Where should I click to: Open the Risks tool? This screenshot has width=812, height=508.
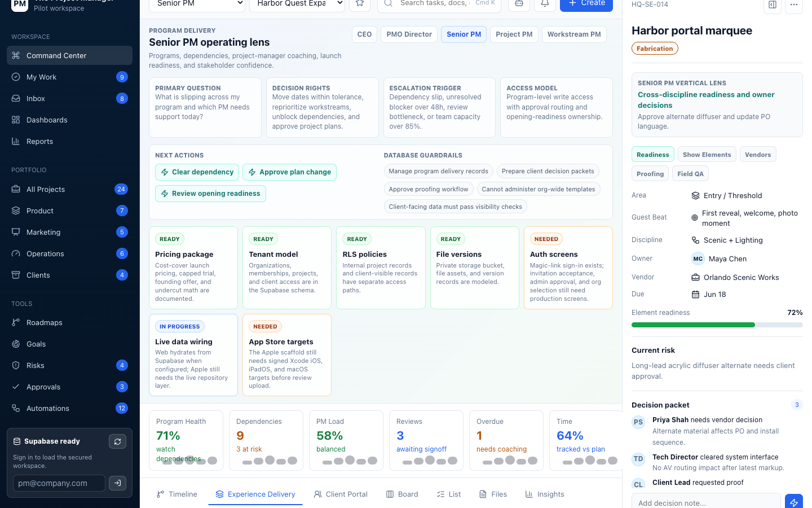coord(69,365)
